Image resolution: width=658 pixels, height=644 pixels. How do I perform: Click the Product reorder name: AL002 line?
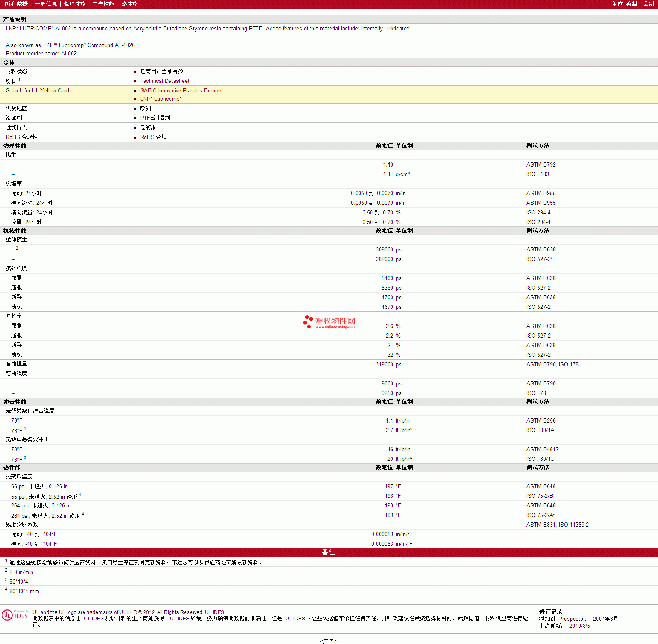(41, 54)
